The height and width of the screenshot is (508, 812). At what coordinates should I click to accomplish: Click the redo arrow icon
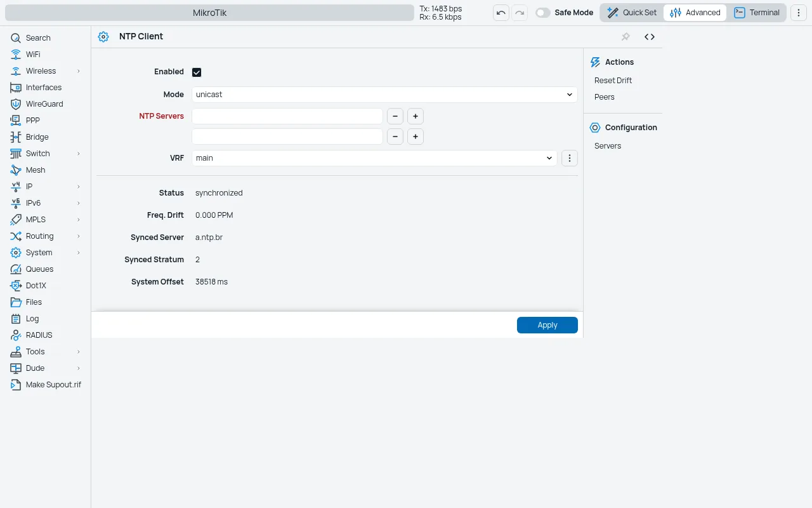pos(520,13)
